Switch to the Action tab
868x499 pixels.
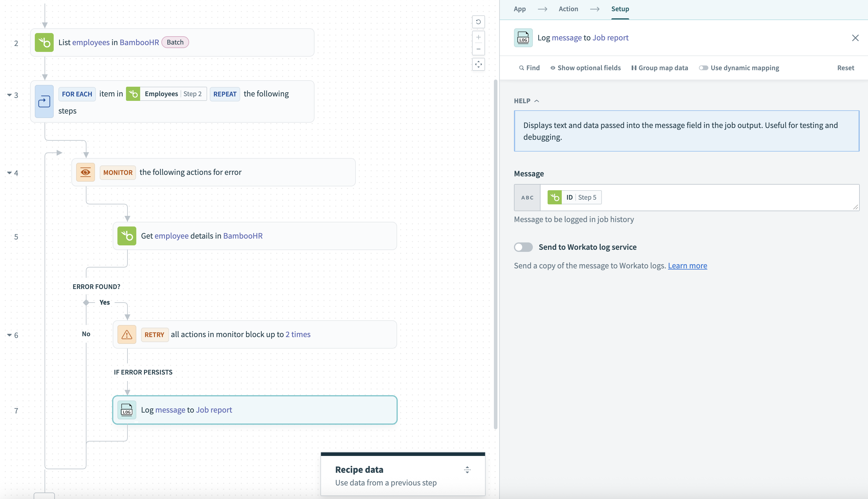pyautogui.click(x=568, y=9)
